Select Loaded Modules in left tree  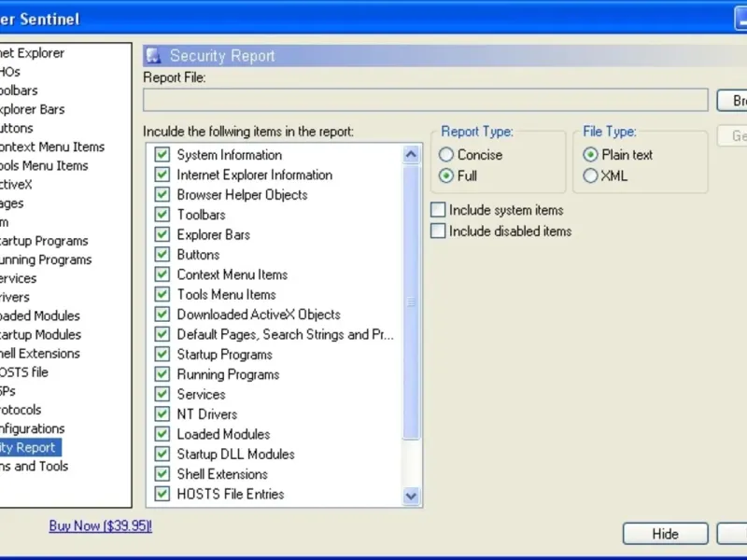pyautogui.click(x=40, y=315)
